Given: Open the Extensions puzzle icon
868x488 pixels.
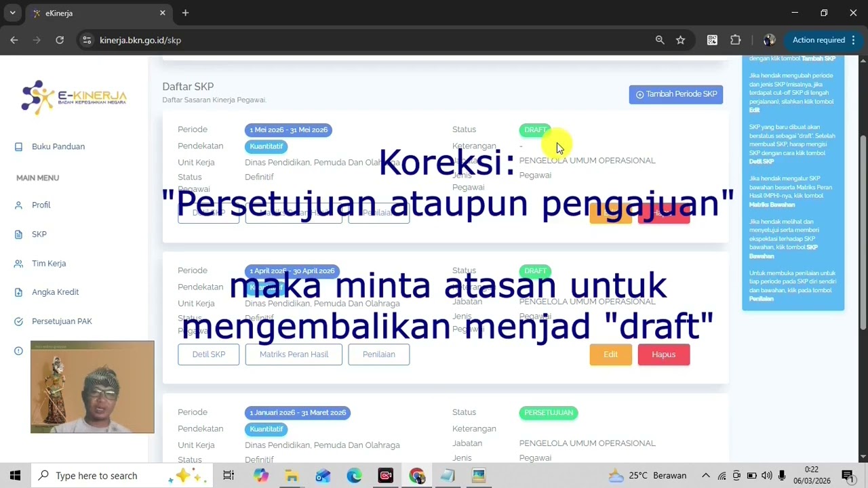Looking at the screenshot, I should (x=735, y=40).
